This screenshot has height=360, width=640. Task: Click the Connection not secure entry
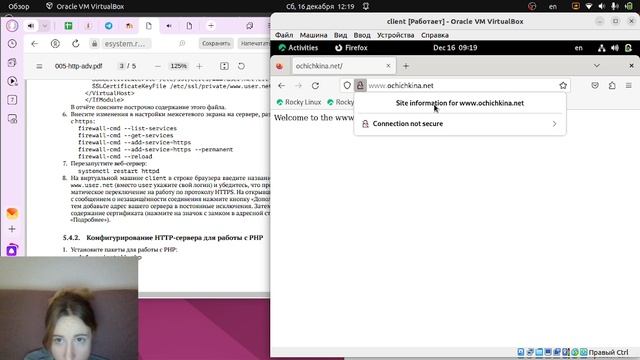460,124
